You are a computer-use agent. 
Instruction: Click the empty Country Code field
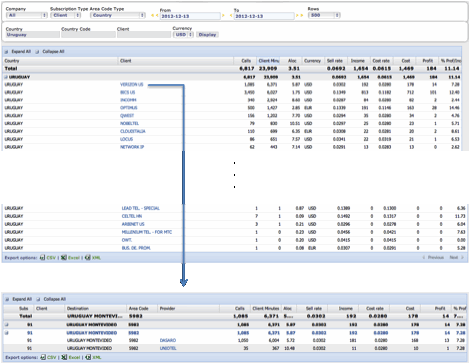[88, 35]
